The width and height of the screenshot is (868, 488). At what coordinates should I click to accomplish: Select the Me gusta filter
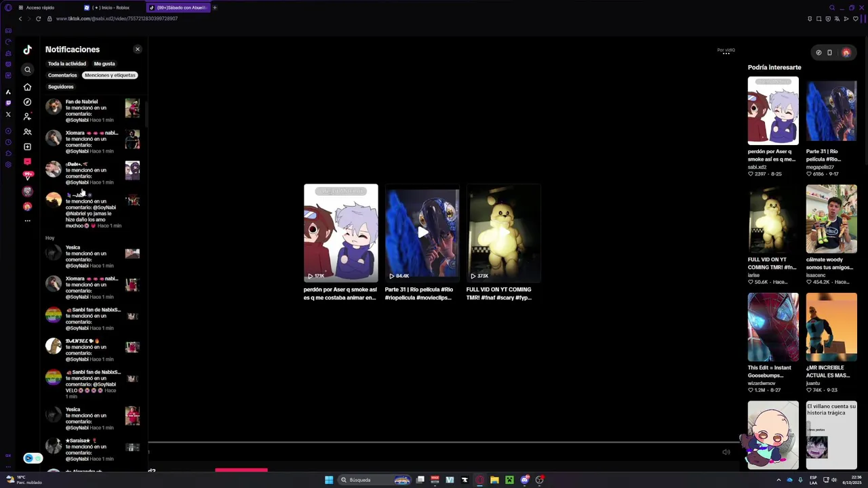point(104,64)
